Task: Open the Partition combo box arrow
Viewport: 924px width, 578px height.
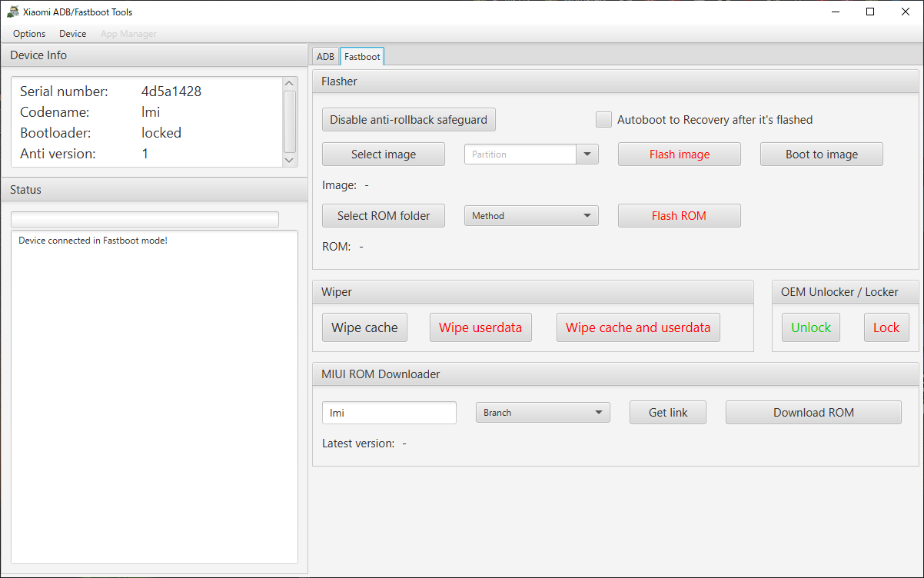Action: pos(587,154)
